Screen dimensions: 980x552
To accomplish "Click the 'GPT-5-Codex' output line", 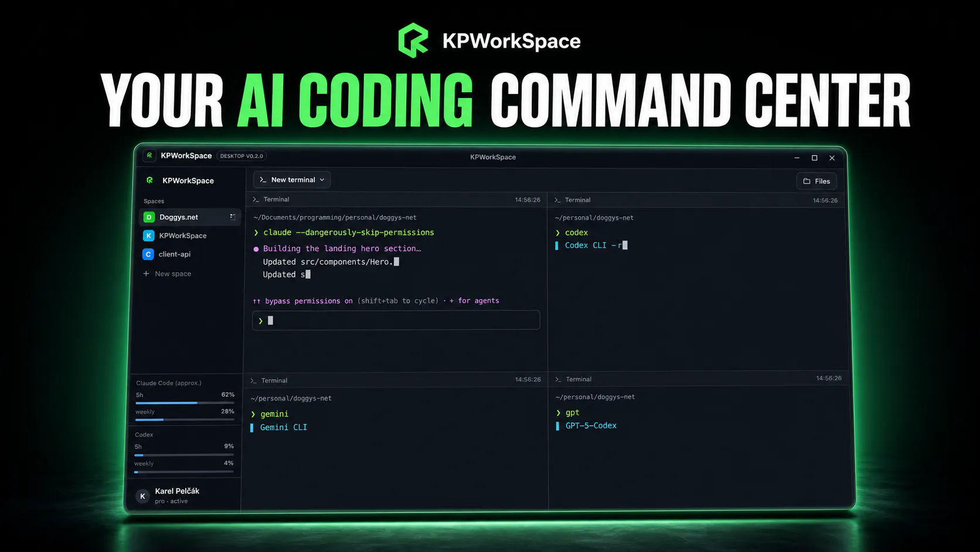I will click(591, 426).
